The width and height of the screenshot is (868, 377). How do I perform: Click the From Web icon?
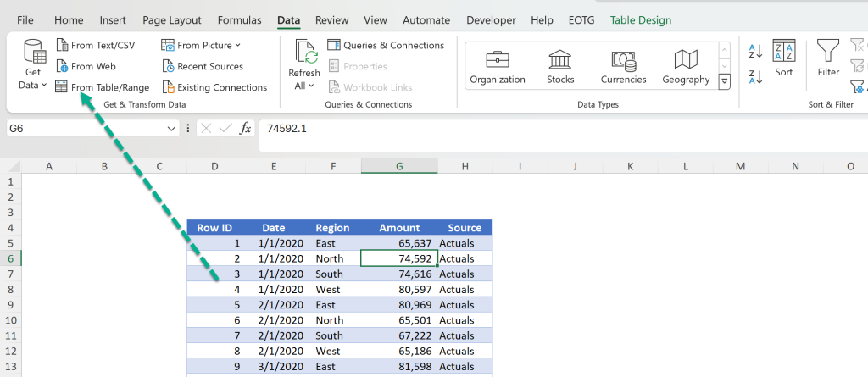coord(62,66)
